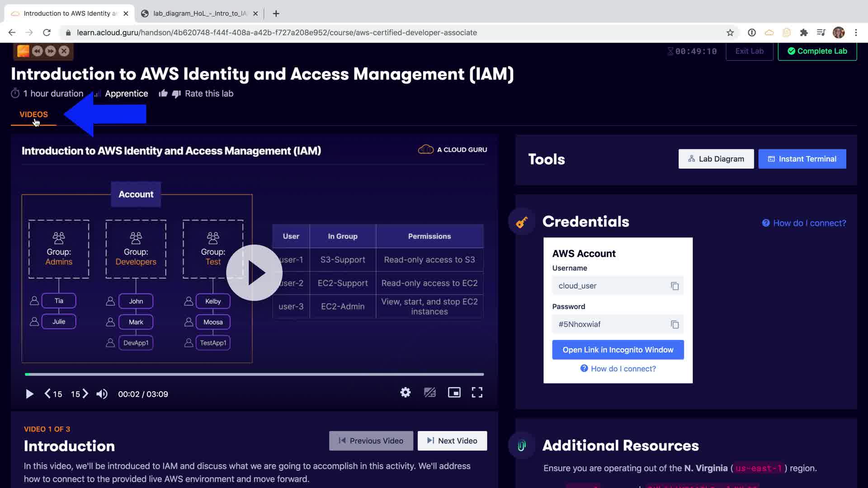Click the thumbs up rating icon
Image resolution: width=868 pixels, height=488 pixels.
click(x=163, y=94)
